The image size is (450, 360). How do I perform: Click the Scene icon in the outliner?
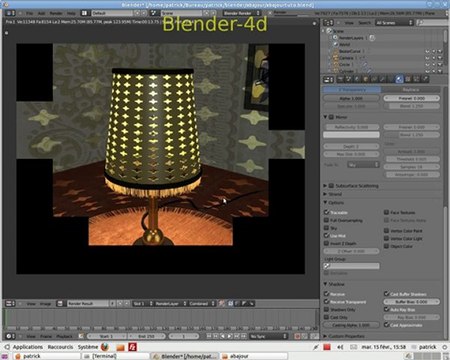pyautogui.click(x=329, y=31)
